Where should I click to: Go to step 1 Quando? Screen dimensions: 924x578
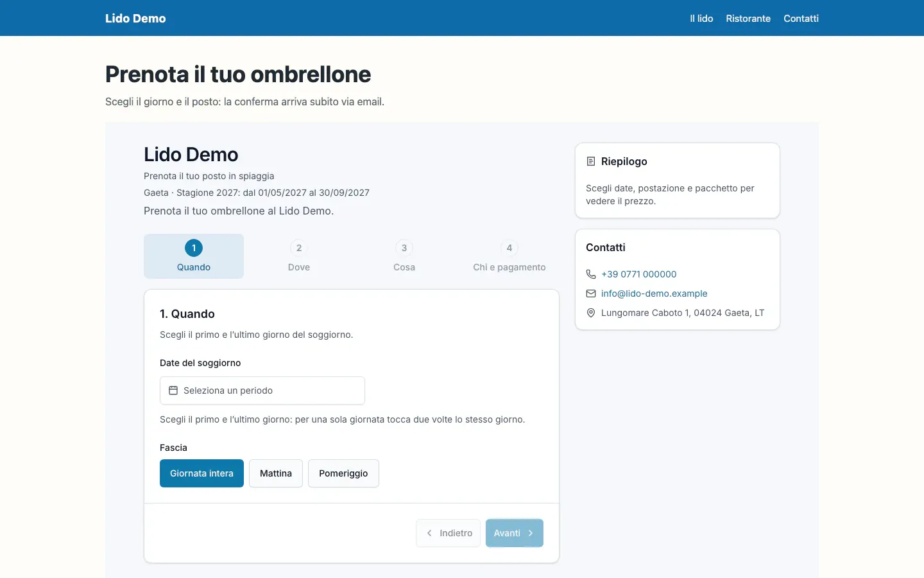pyautogui.click(x=194, y=256)
